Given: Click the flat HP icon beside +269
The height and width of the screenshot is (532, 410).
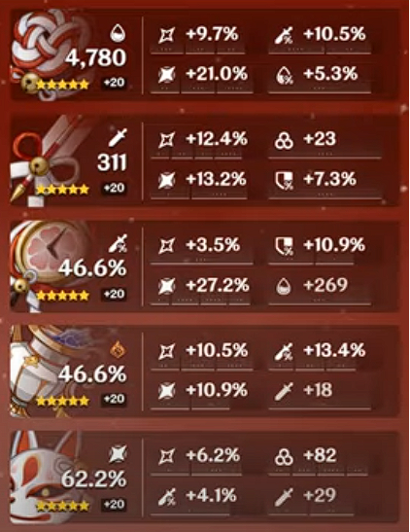Looking at the screenshot, I should point(284,286).
